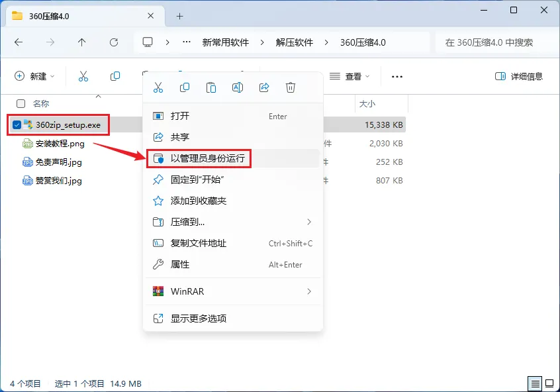Click the 252 KB size cell
The image size is (560, 392).
click(x=389, y=162)
